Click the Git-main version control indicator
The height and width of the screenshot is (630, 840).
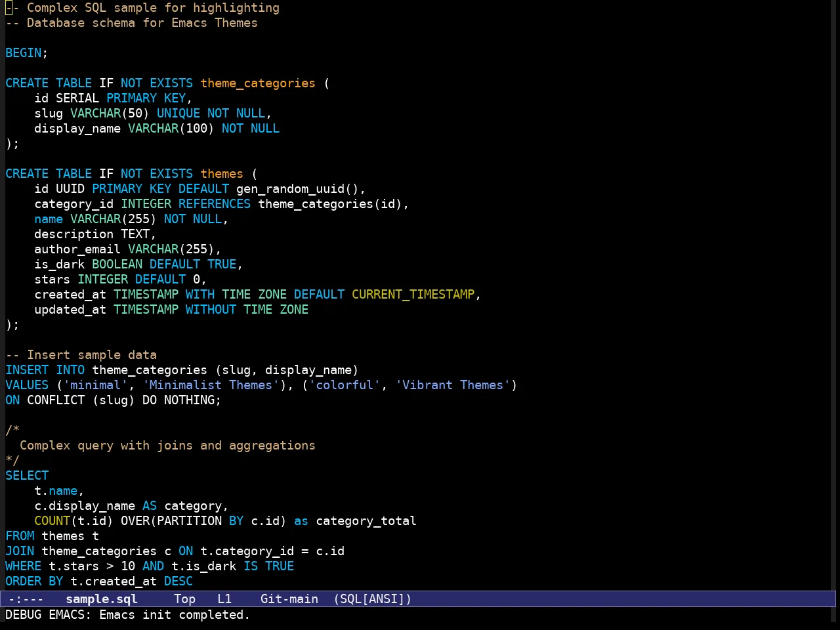point(289,599)
